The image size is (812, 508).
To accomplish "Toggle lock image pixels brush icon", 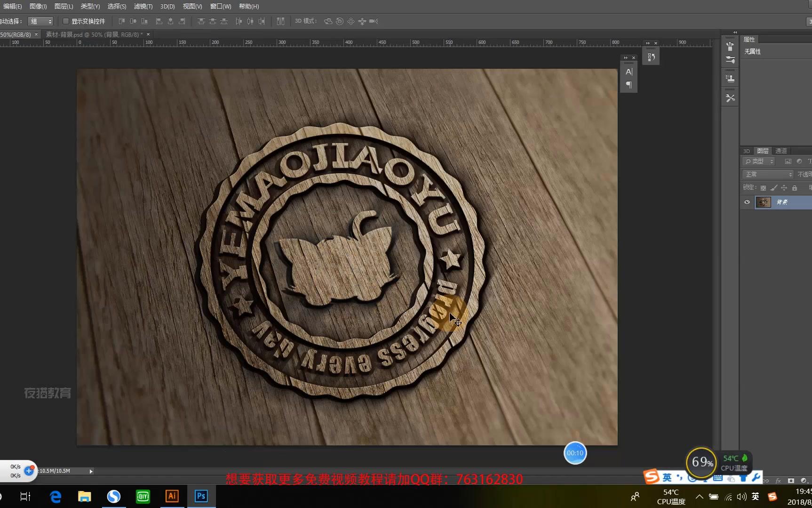I will click(774, 188).
